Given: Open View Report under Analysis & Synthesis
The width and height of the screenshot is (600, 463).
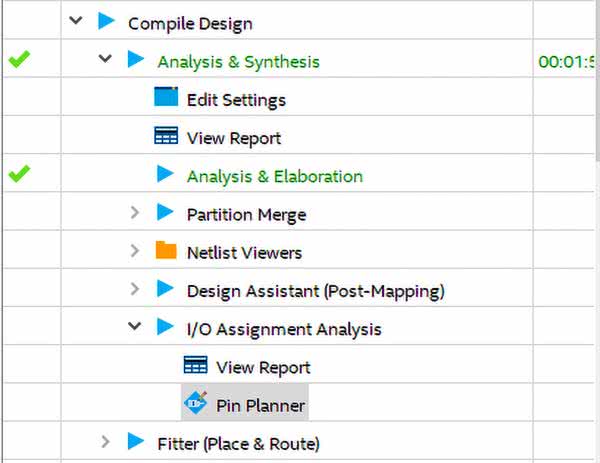Looking at the screenshot, I should (x=233, y=137).
